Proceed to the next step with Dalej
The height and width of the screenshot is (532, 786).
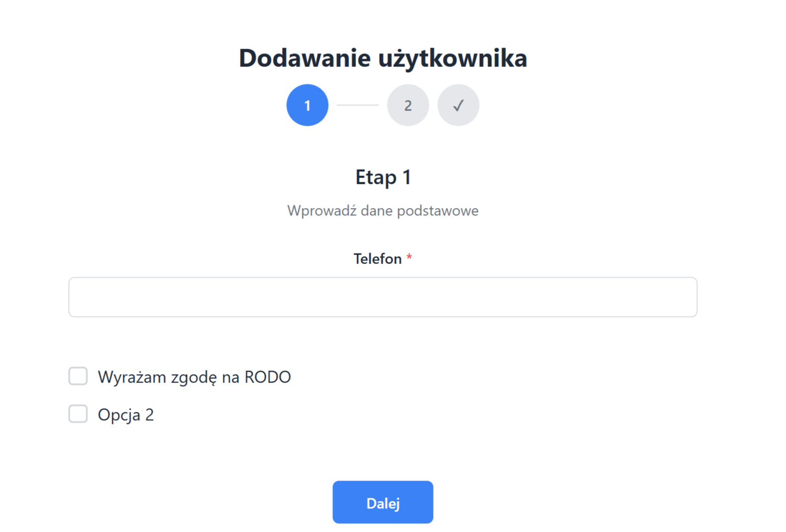[383, 502]
